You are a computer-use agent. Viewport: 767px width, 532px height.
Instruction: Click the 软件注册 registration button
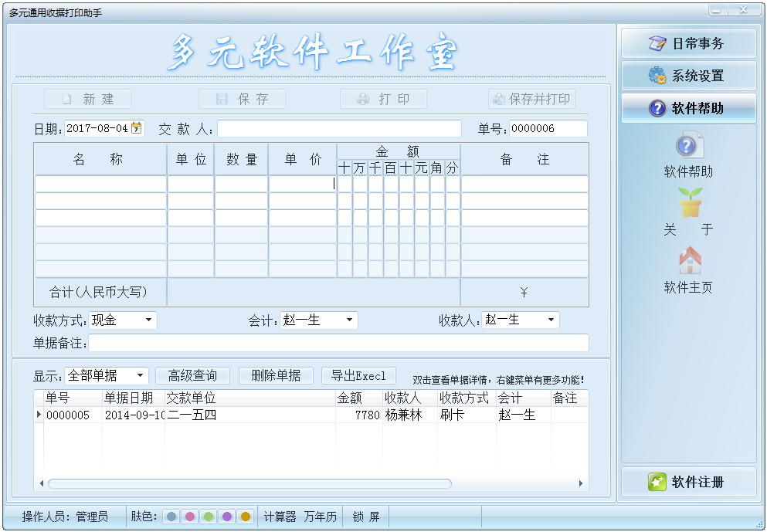point(688,482)
